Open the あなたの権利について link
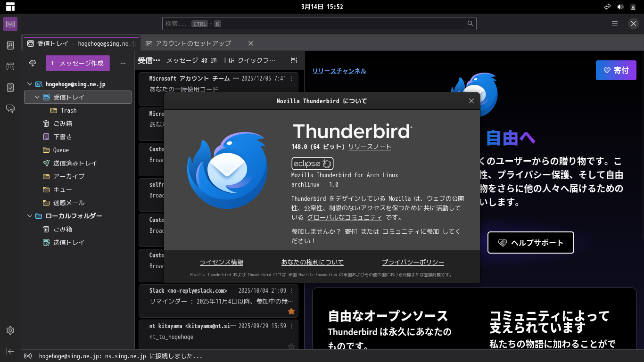Image resolution: width=644 pixels, height=362 pixels. (x=313, y=262)
